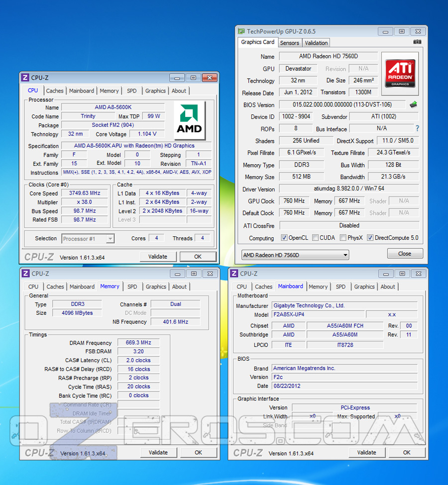Tick the PhysX checkbox

[x=343, y=238]
